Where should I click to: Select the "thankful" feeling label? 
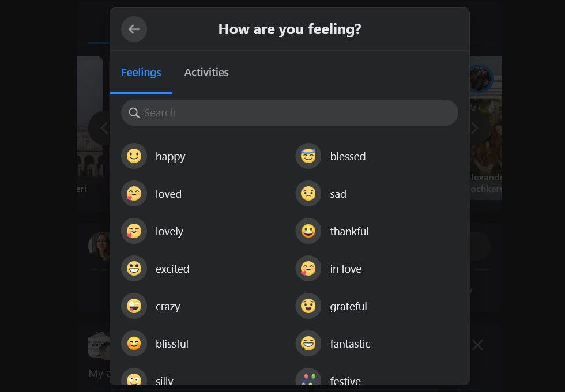[349, 231]
